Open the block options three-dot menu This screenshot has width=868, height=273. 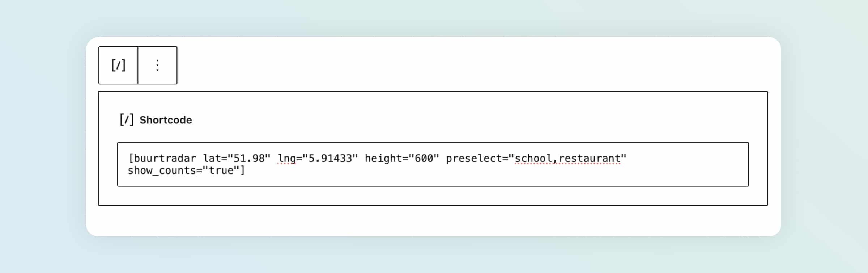[157, 66]
